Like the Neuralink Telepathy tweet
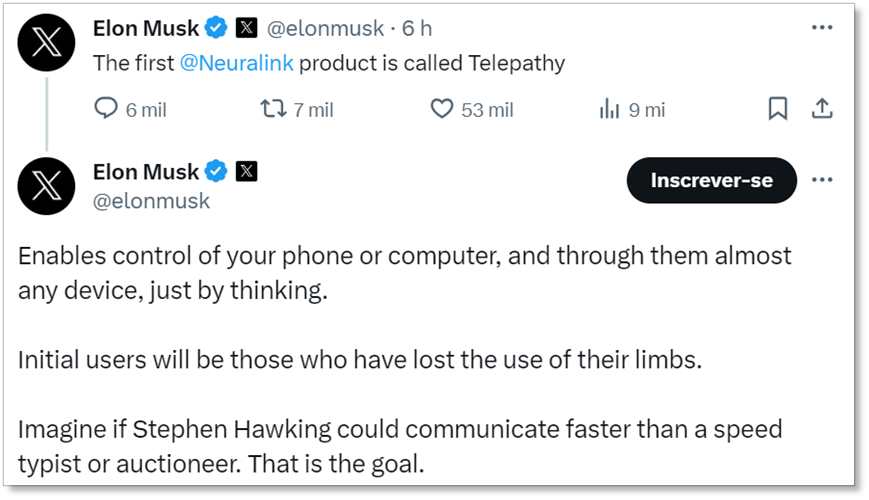 coord(442,109)
